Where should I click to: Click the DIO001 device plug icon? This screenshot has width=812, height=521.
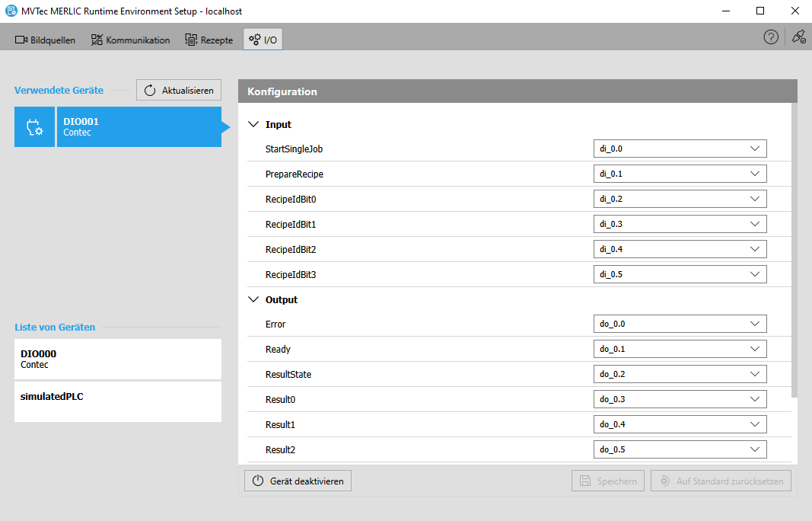click(x=34, y=126)
